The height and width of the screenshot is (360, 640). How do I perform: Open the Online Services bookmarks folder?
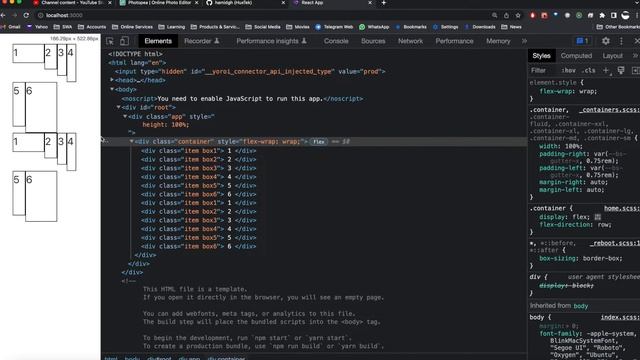tap(132, 27)
